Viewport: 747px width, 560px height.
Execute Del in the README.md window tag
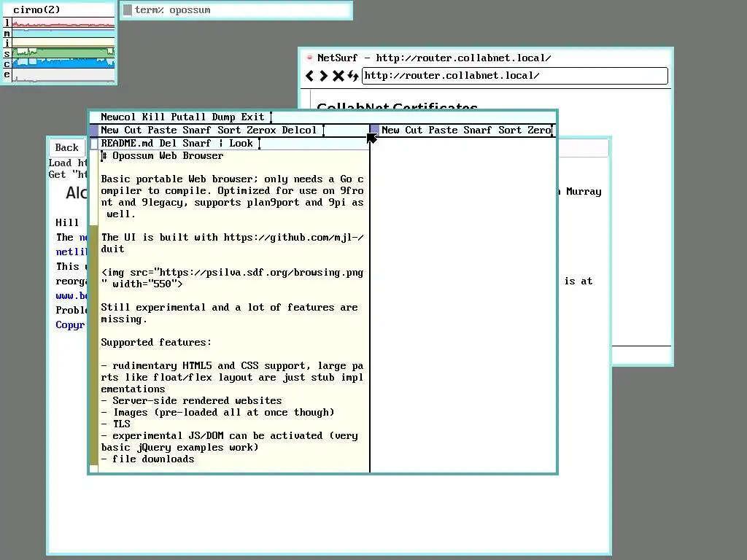point(168,144)
